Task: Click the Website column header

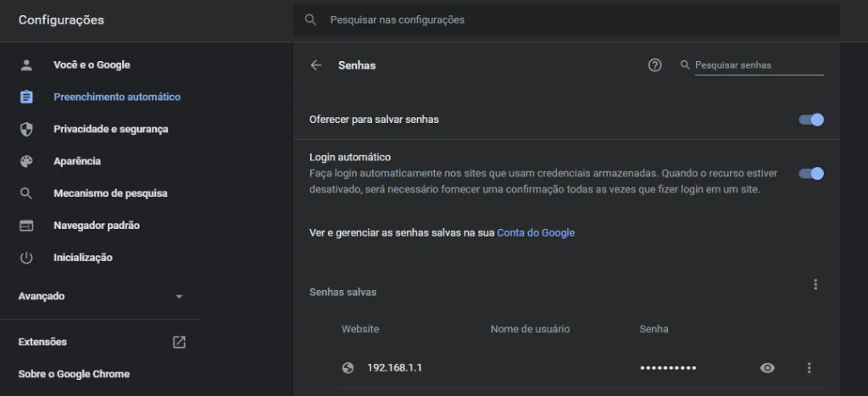Action: pyautogui.click(x=360, y=329)
